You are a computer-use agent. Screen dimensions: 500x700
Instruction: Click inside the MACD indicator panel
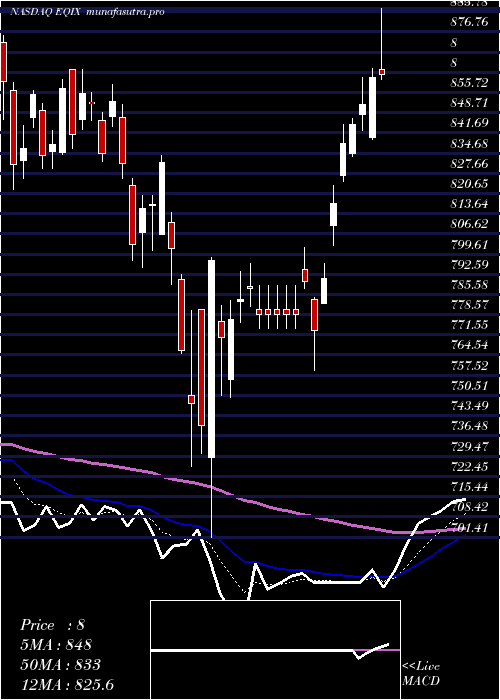275,650
